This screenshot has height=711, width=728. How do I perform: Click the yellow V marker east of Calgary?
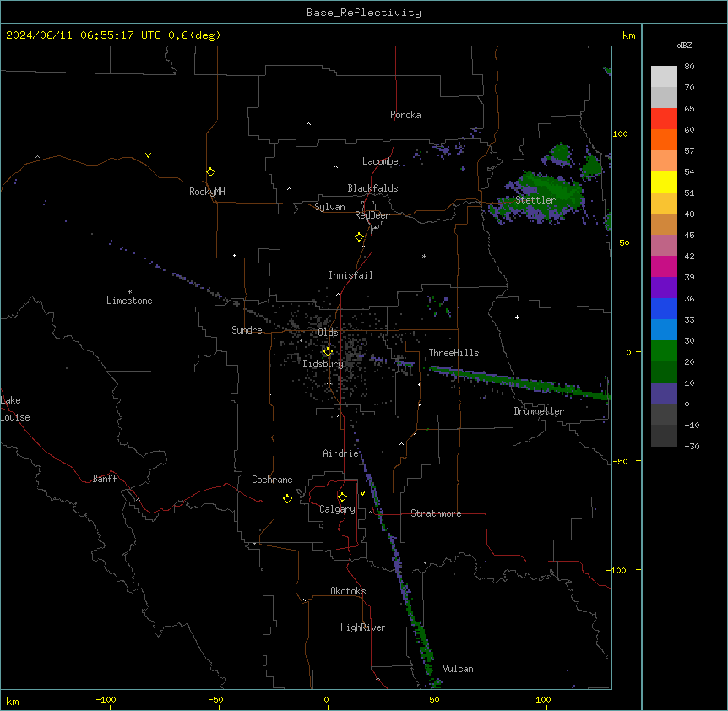(x=362, y=493)
